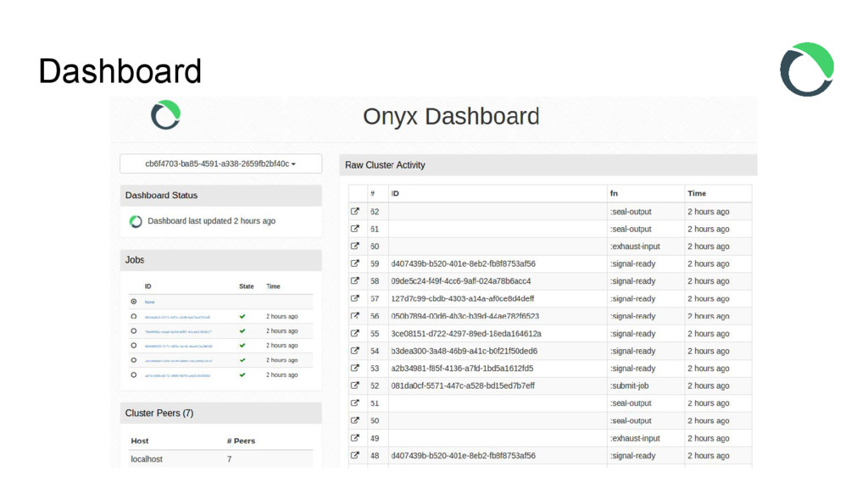Open entry 49 external-link icon
868x488 pixels.
355,438
